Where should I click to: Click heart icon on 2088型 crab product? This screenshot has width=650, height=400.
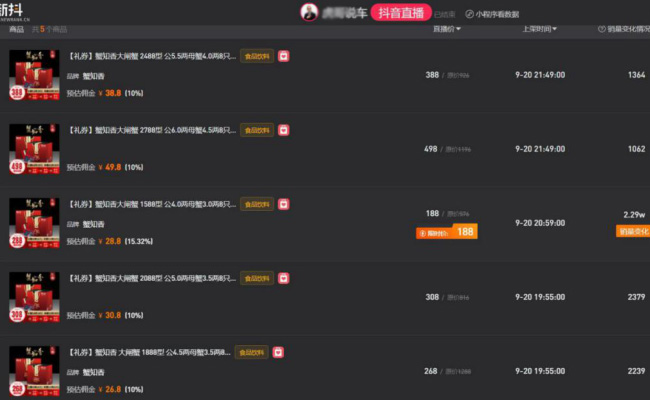284,278
